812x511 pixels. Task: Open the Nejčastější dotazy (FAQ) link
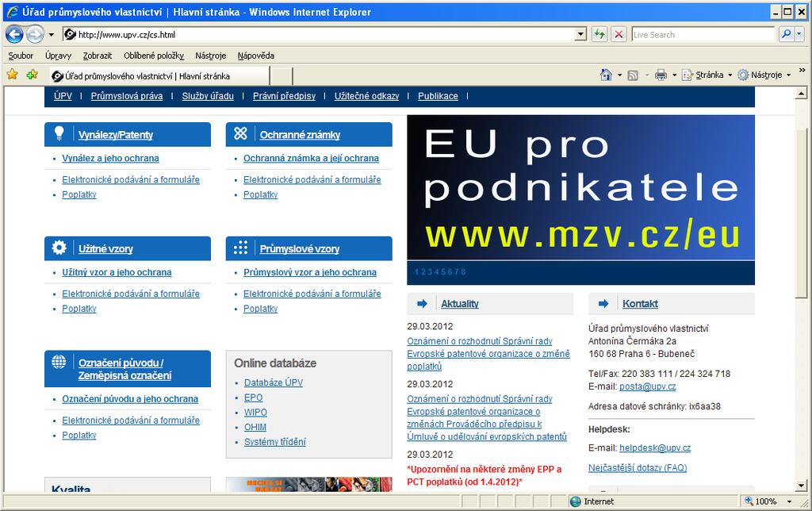coord(638,468)
